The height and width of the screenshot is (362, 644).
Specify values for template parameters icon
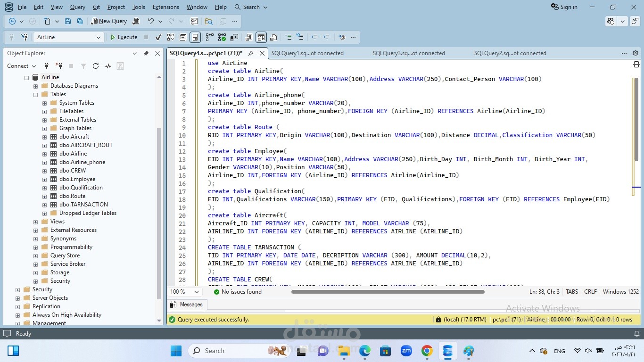(x=342, y=37)
